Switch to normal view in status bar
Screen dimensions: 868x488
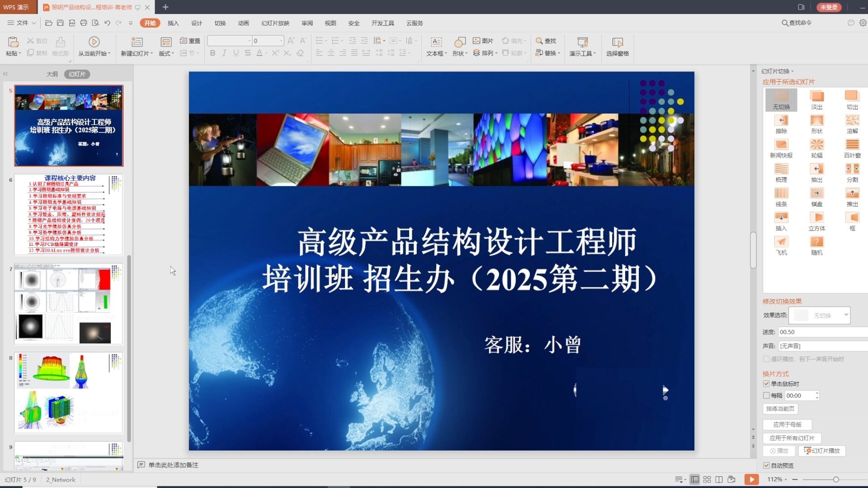point(695,479)
